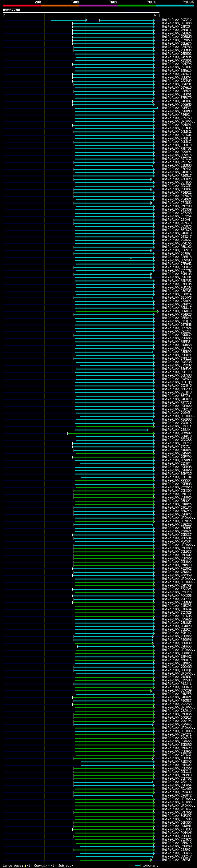Image resolution: width=197 pixels, height=868 pixels.
Task: Select the UniRef100_A7QMH9 label
Action: point(177,528)
